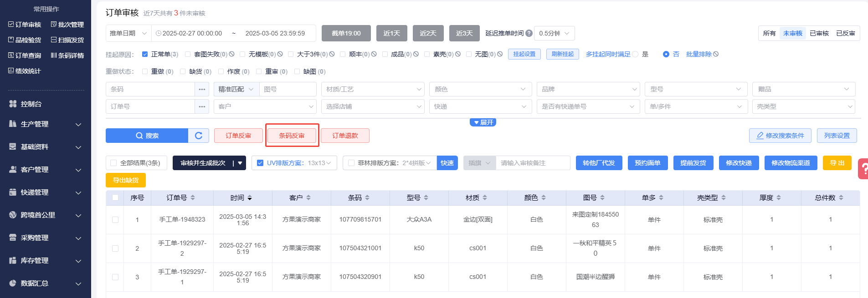Check the 全部结果 select-all checkbox
868x298 pixels.
(x=113, y=163)
